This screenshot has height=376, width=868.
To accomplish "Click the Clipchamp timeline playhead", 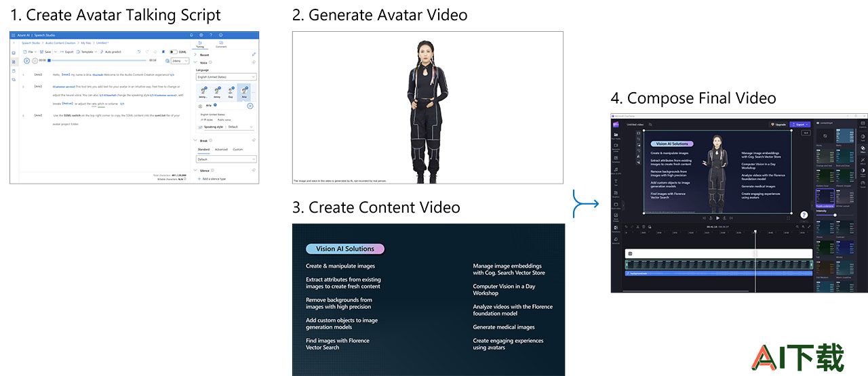I will coord(755,232).
